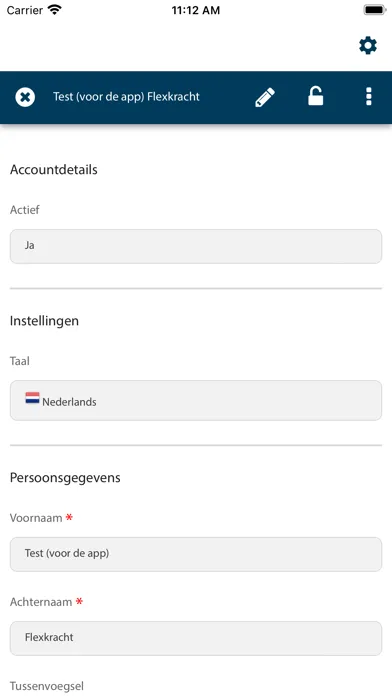Screen dimensions: 392x696
Task: Close the profile with the X icon
Action: point(25,97)
